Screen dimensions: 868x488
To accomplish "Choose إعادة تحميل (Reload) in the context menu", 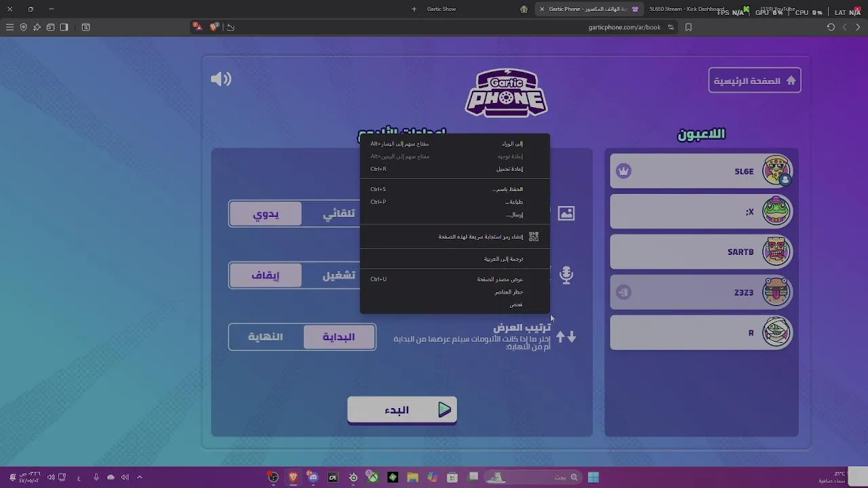I will [x=454, y=169].
